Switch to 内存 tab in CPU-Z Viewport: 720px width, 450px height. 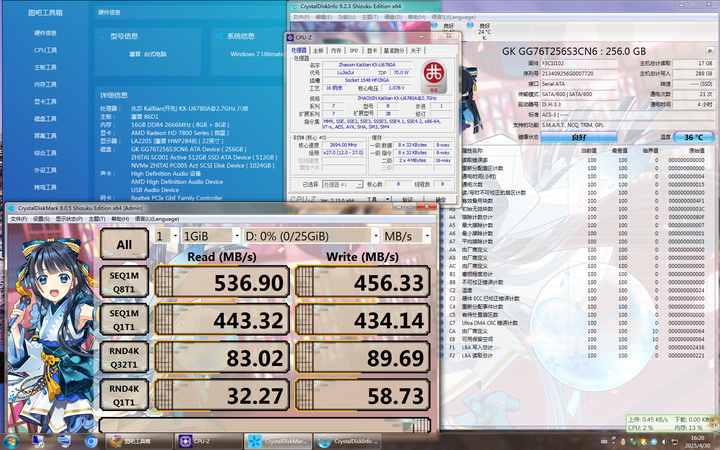tap(336, 51)
